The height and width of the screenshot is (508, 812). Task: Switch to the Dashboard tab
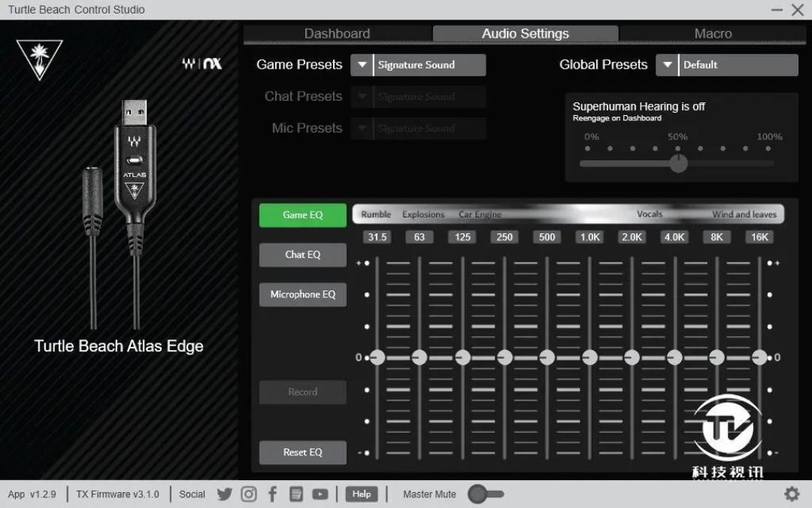pyautogui.click(x=337, y=34)
